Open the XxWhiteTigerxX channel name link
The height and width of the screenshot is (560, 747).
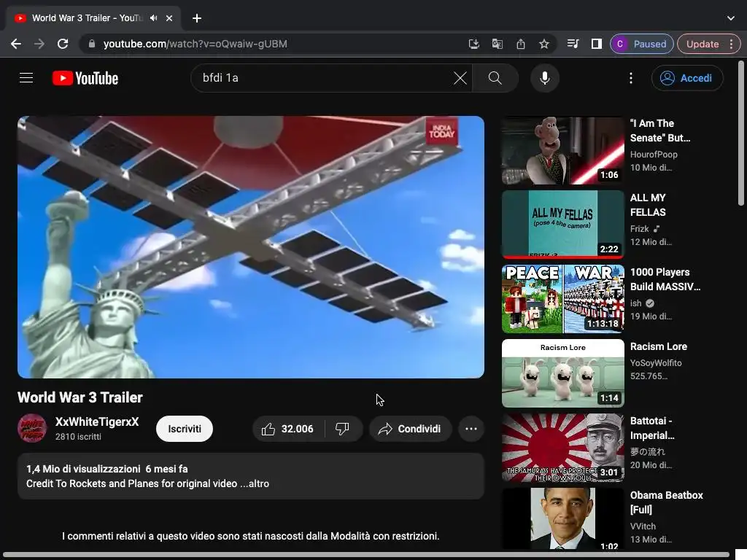point(97,422)
